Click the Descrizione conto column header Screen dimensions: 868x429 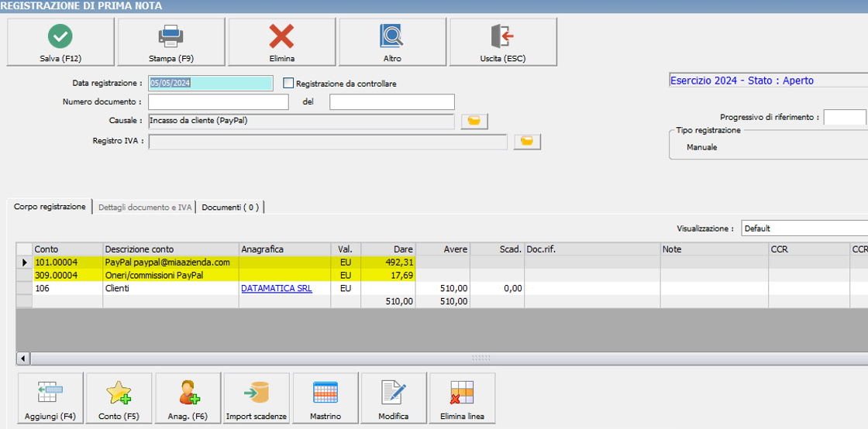tap(171, 249)
